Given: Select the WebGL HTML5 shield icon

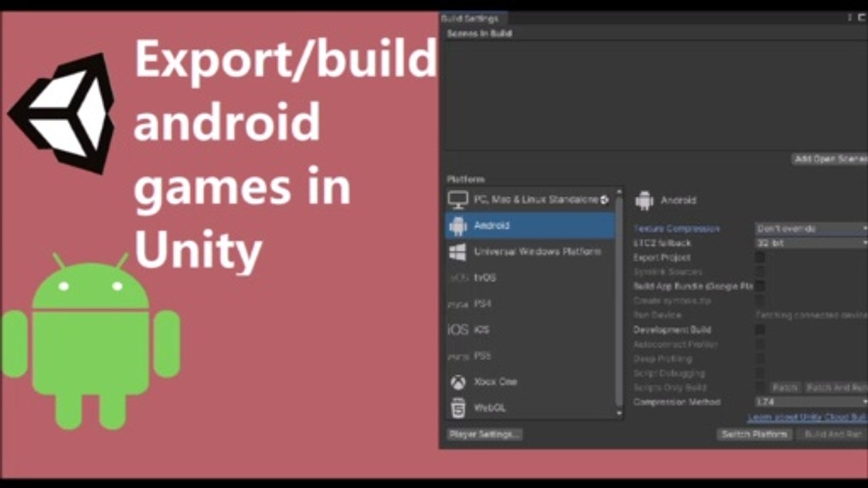Looking at the screenshot, I should point(458,408).
